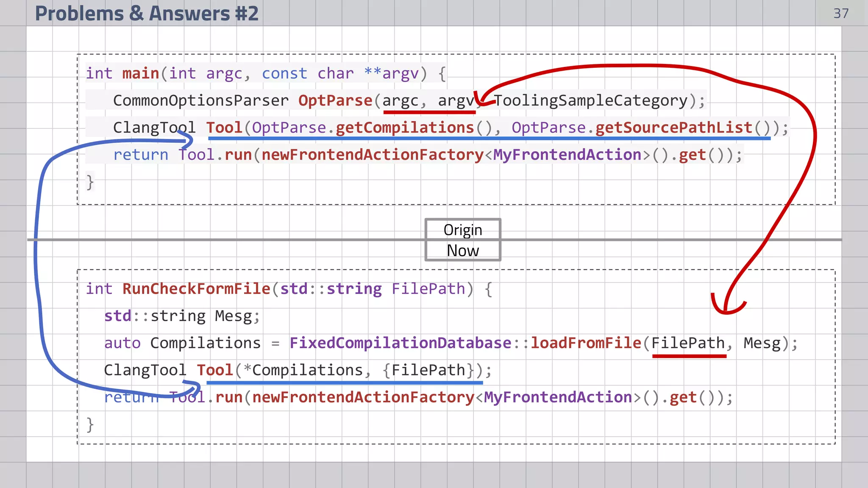Viewport: 868px width, 488px height.
Task: Click 'loadFromFile' method name
Action: click(586, 343)
